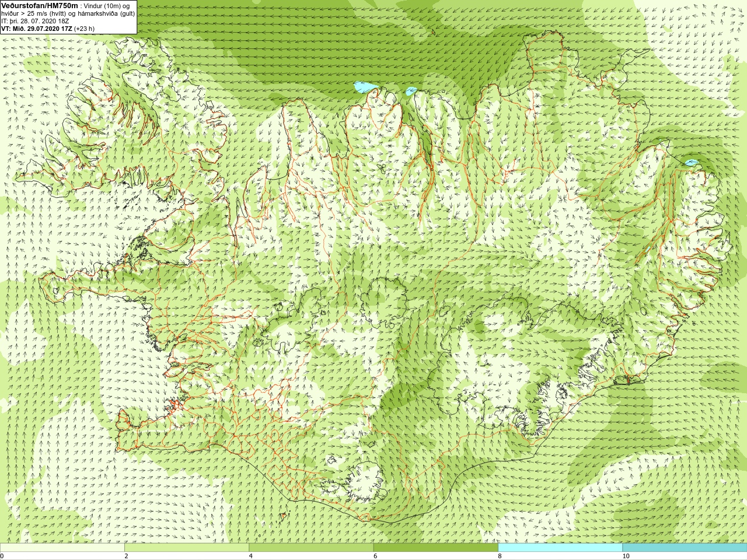Click the "VT: Mið. 29.07.2020 17Z (+23 h)" line
The image size is (747, 560).
48,29
